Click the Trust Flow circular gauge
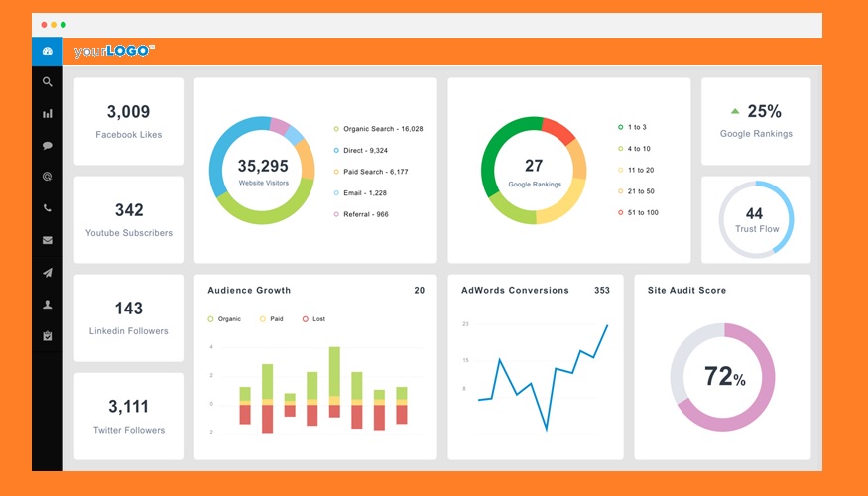This screenshot has height=496, width=868. tap(756, 219)
